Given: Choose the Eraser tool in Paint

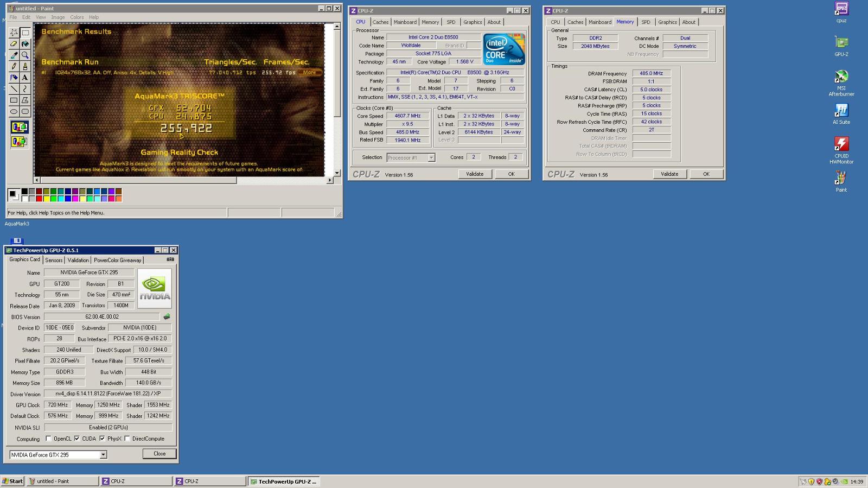Looking at the screenshot, I should [x=14, y=44].
